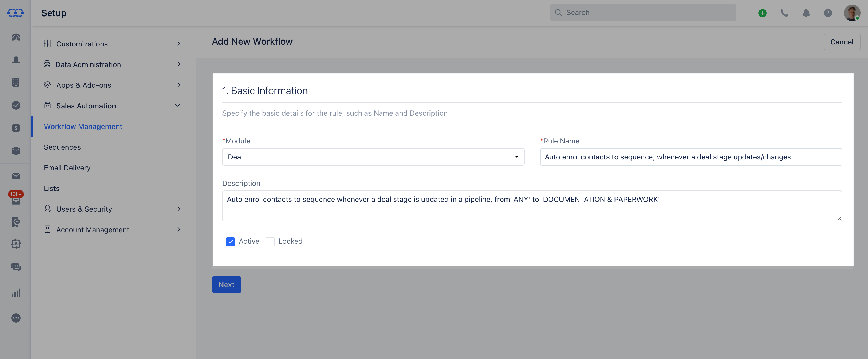
Task: Open the chat bubbles icon in sidebar
Action: [16, 267]
